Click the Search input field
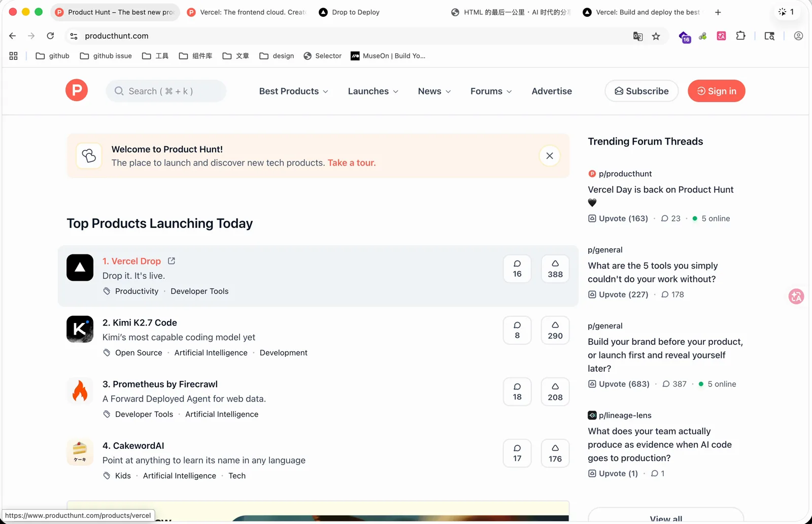The width and height of the screenshot is (812, 524). click(166, 91)
